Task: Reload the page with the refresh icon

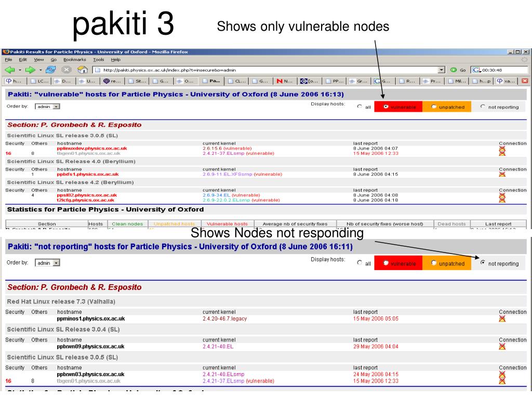Action: tap(50, 70)
